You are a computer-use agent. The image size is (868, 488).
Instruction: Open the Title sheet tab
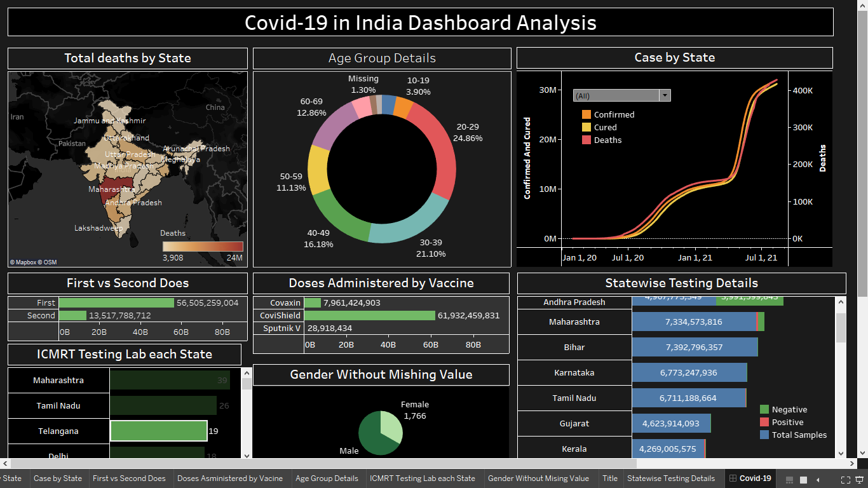[x=610, y=478]
